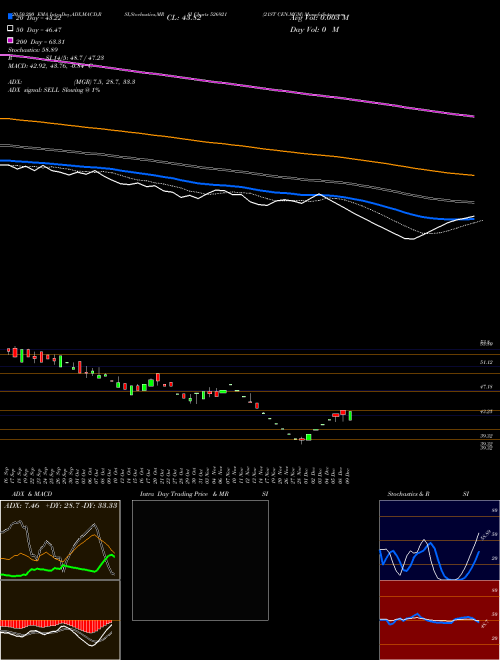Click the 'Avg Vol: 0.003 M' text
Screen dimensions: 500x660
point(319,17)
